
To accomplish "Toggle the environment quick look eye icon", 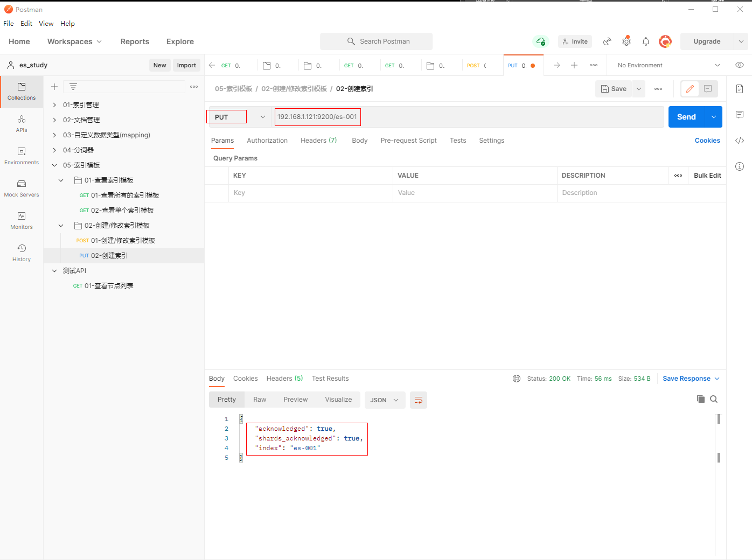I will 740,65.
